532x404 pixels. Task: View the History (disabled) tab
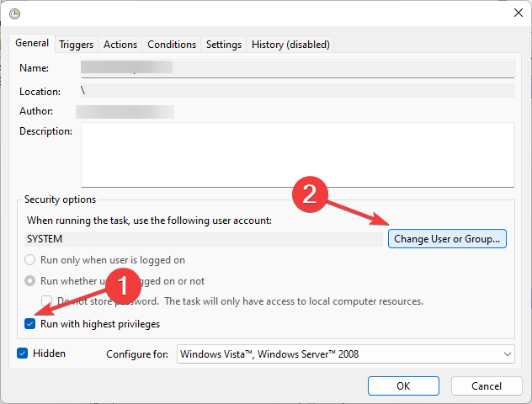click(x=290, y=45)
